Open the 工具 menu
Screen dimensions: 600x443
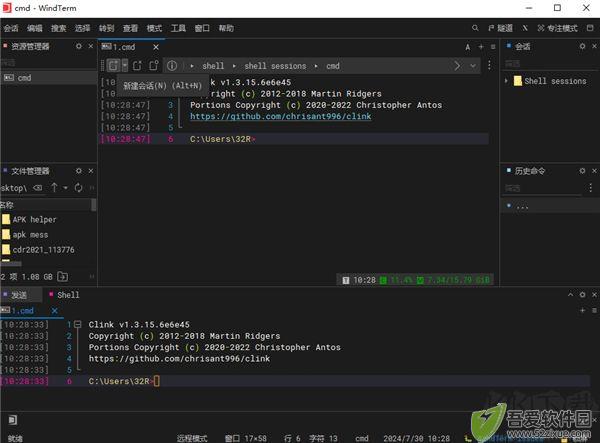coord(178,28)
